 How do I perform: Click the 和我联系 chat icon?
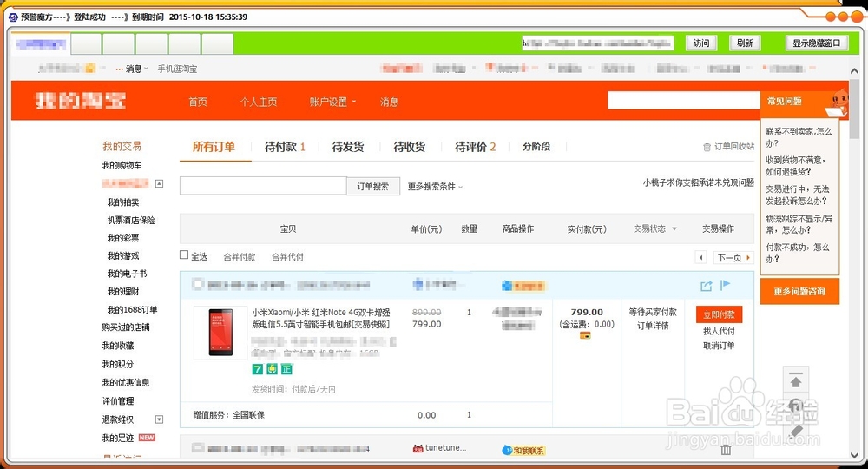(x=523, y=451)
